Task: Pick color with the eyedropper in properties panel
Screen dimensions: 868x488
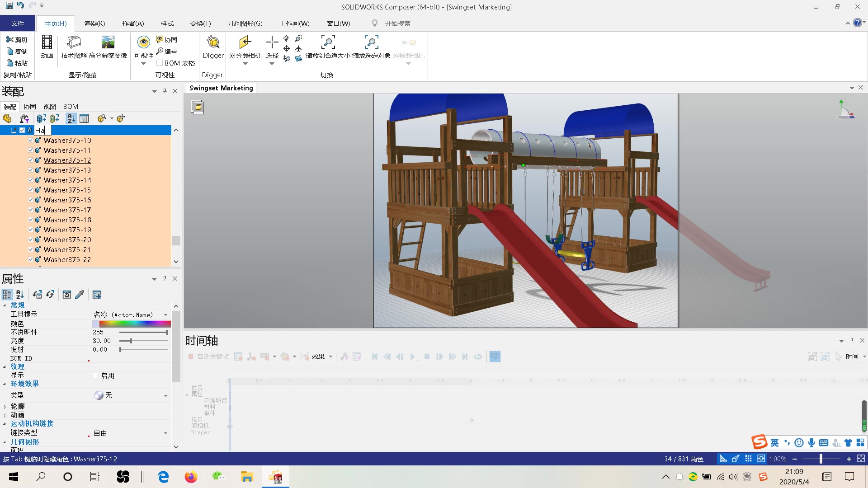Action: 80,294
